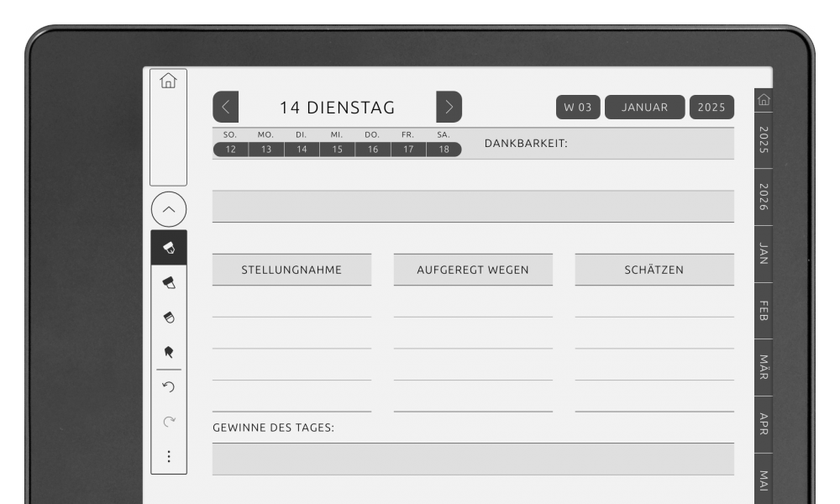The height and width of the screenshot is (504, 840).
Task: Go to previous day with left arrow
Action: pos(225,108)
